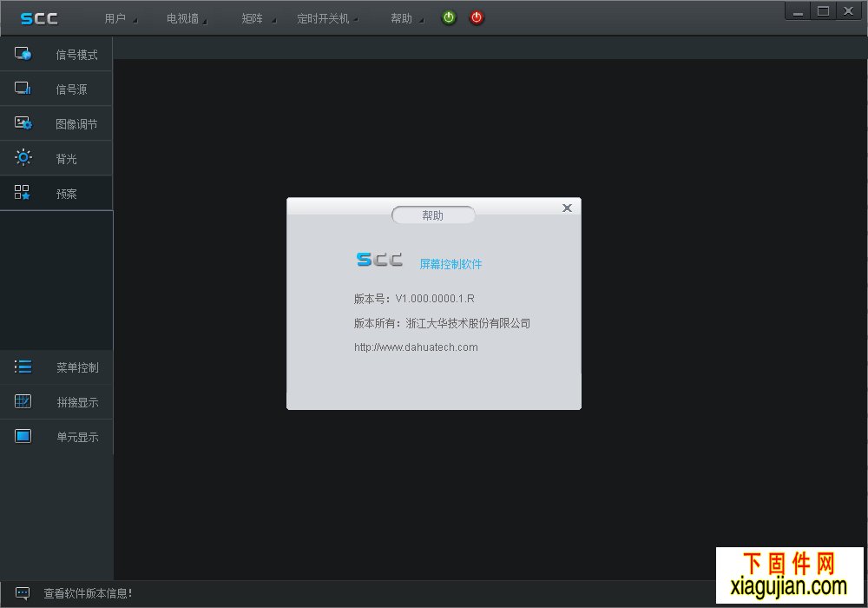Open the 用户 menu
868x608 pixels.
click(x=115, y=19)
